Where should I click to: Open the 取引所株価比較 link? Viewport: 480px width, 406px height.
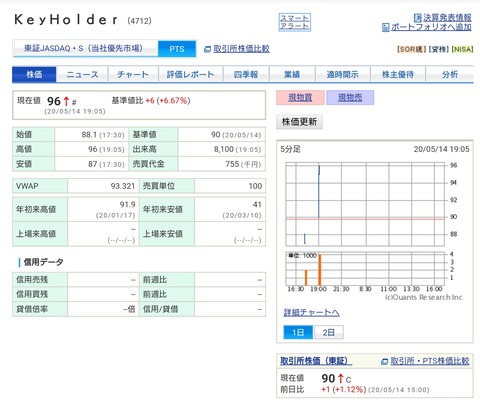(241, 49)
